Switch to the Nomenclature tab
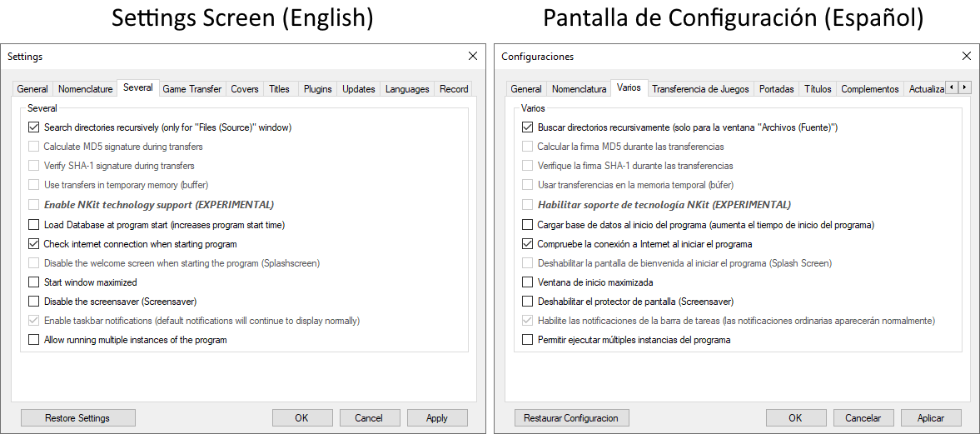Image resolution: width=980 pixels, height=434 pixels. (x=85, y=89)
